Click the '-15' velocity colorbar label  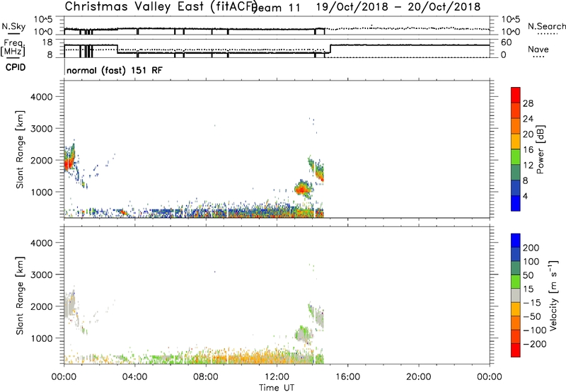[532, 303]
